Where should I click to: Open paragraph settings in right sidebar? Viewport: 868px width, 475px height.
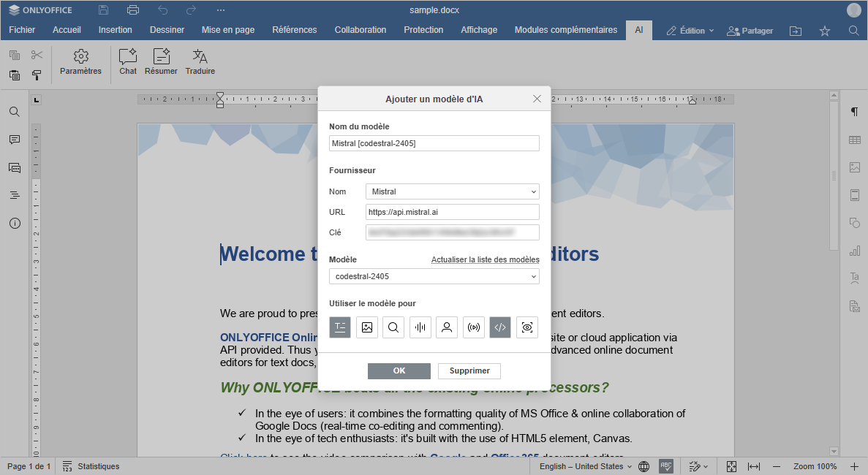click(854, 112)
